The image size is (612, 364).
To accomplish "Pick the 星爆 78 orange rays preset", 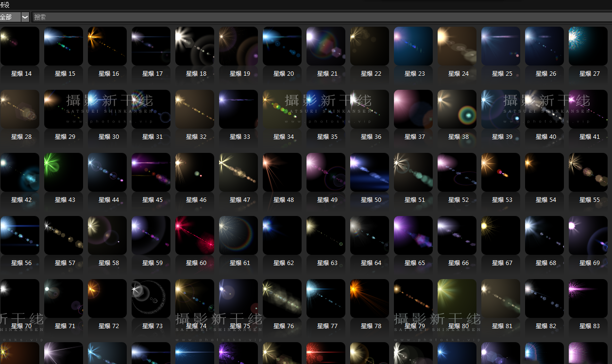I will tap(370, 298).
